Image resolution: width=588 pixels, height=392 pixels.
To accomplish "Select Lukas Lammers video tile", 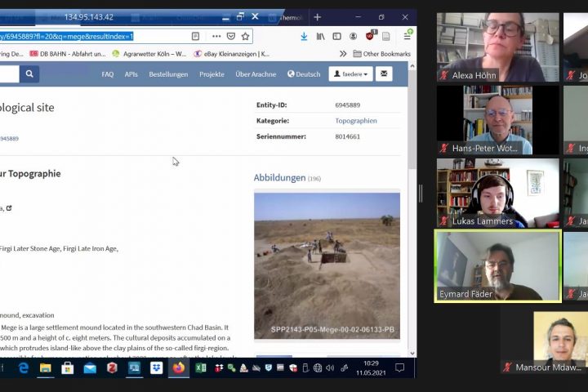I will pyautogui.click(x=497, y=193).
